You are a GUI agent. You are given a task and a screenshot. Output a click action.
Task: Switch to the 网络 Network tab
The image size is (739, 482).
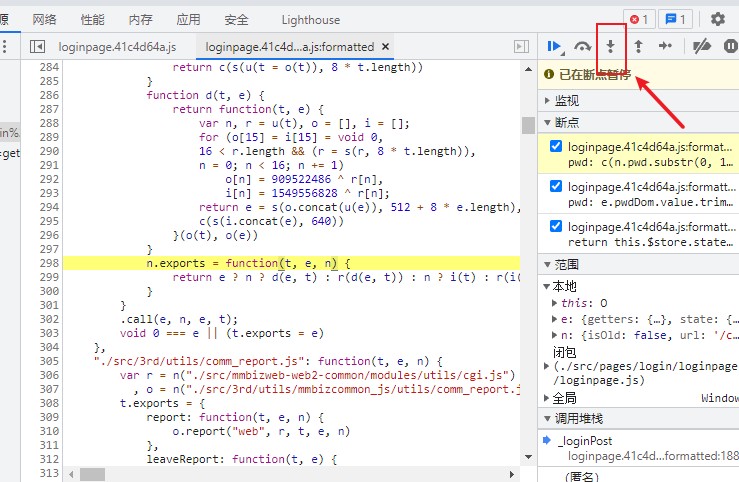pyautogui.click(x=44, y=19)
